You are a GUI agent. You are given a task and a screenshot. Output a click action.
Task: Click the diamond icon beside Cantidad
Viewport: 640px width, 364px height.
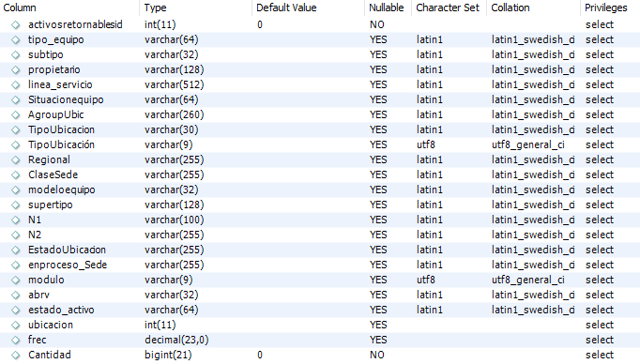point(16,355)
